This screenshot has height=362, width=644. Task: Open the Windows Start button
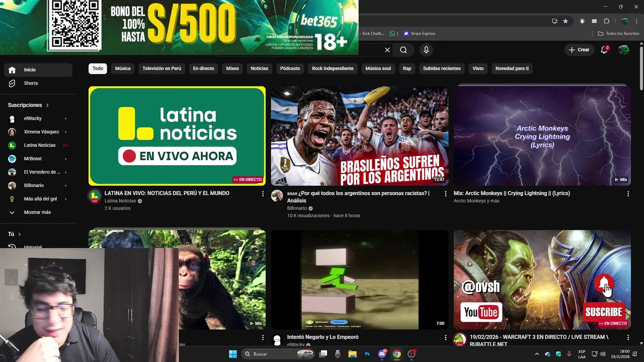point(233,354)
